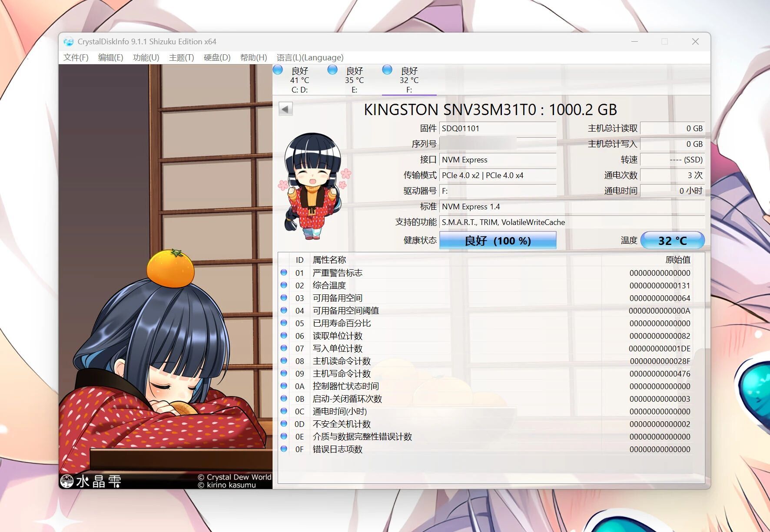Image resolution: width=770 pixels, height=532 pixels.
Task: Click the status dot of attribute 0B
Action: (284, 399)
